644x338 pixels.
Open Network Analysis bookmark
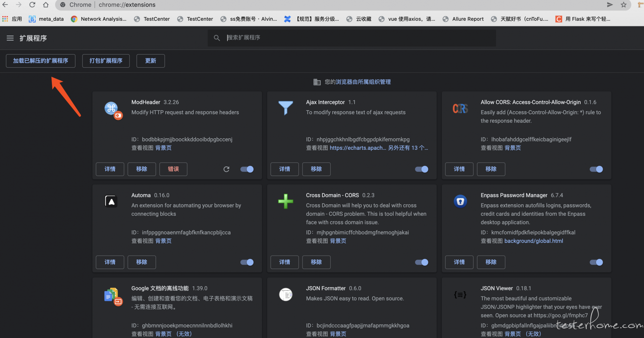coord(99,19)
